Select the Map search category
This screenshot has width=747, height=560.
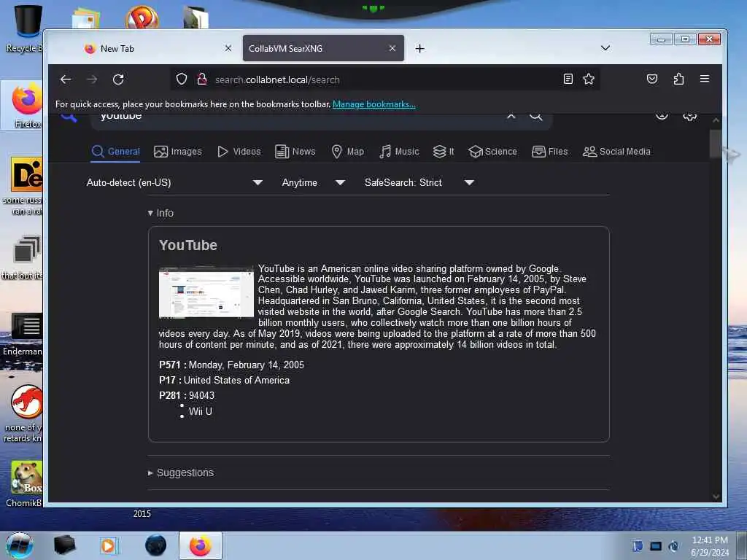tap(348, 152)
